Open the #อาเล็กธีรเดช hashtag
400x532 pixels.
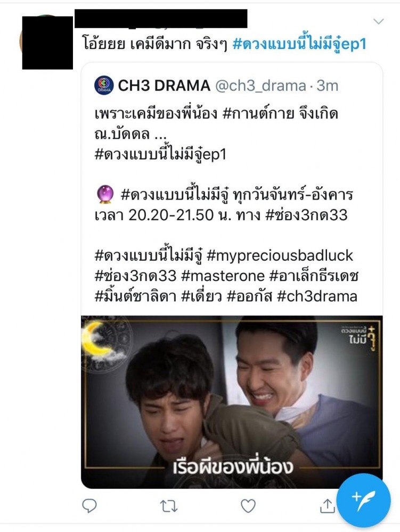314,276
